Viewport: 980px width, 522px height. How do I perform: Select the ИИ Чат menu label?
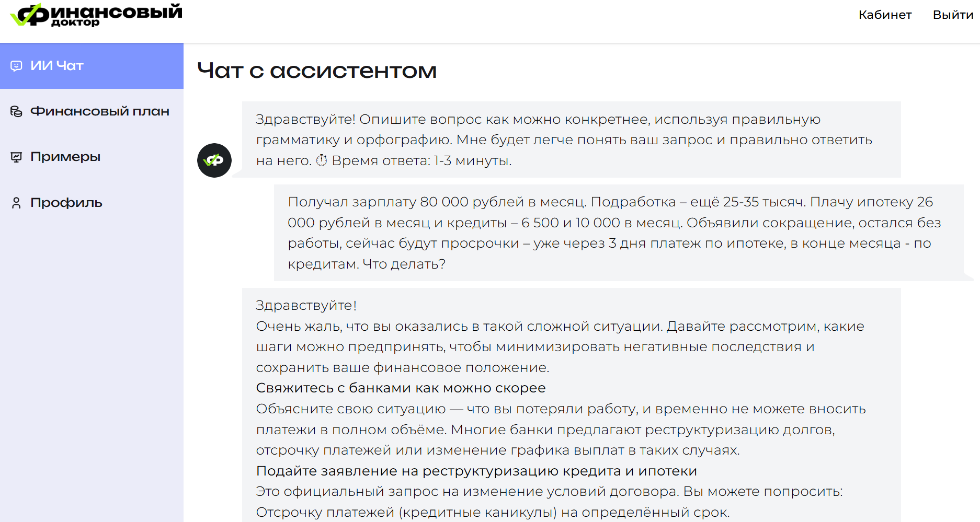point(57,66)
